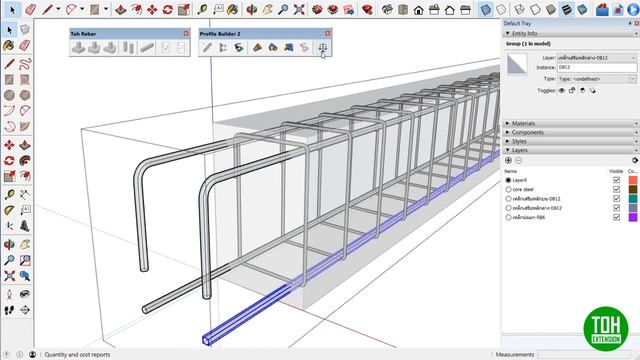Image resolution: width=640 pixels, height=360 pixels.
Task: Click the Measurements input box
Action: tap(584, 354)
